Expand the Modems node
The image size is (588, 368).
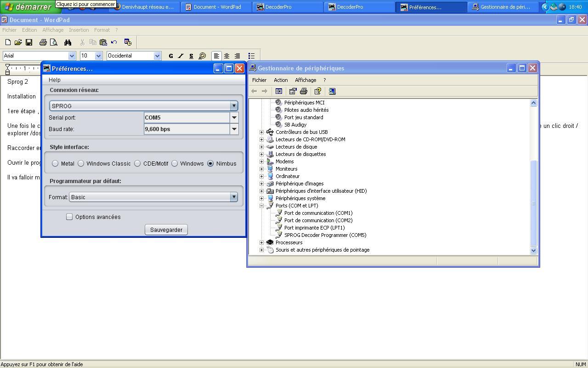tap(262, 161)
